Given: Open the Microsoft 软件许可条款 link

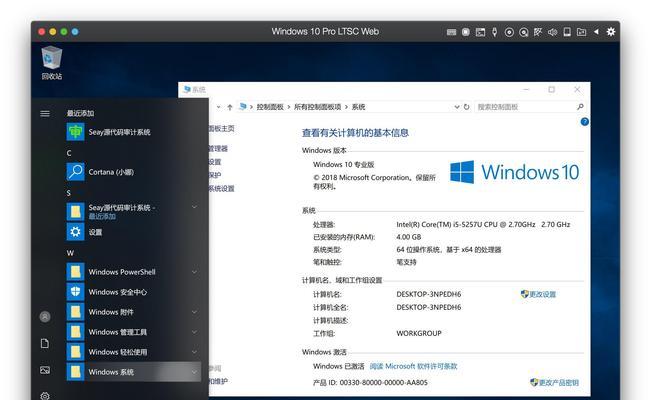Looking at the screenshot, I should (413, 366).
